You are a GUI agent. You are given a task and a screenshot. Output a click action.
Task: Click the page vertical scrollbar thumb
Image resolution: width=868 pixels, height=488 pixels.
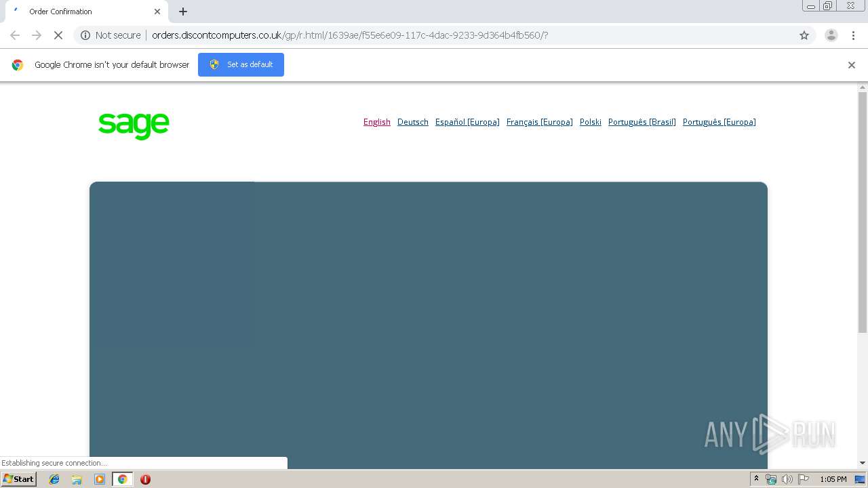tap(863, 212)
